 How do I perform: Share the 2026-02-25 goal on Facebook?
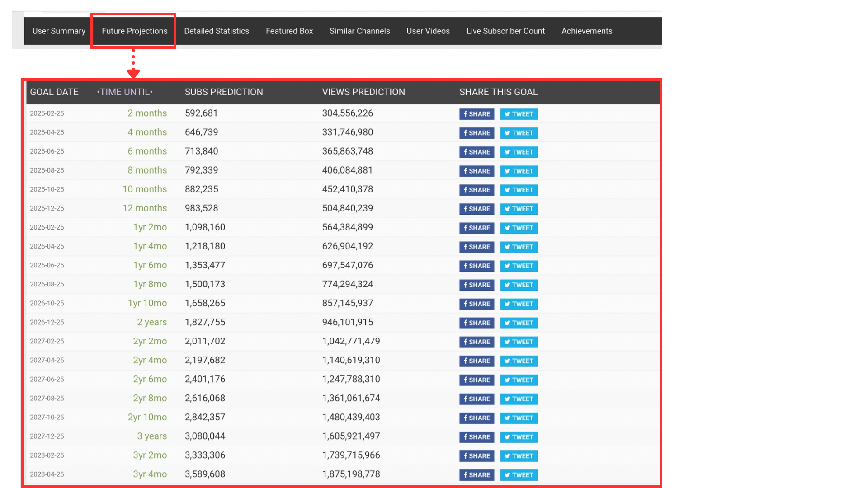[x=476, y=228]
